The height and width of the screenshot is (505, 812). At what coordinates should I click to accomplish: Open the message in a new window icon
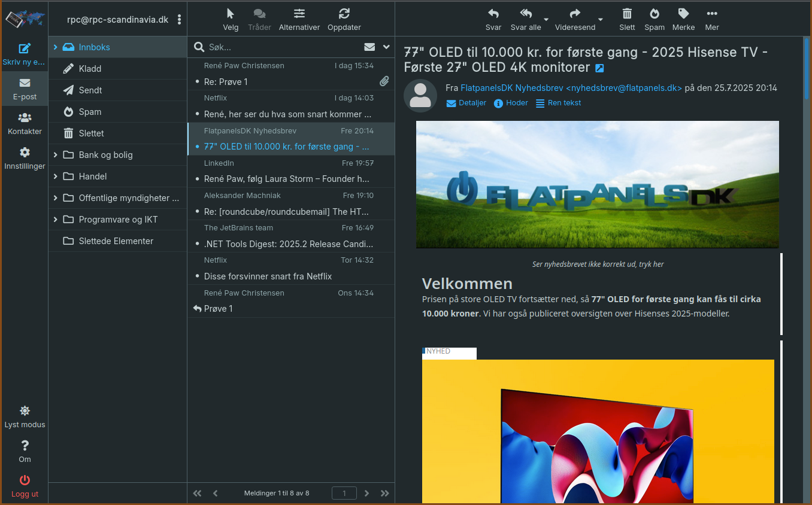pos(599,68)
